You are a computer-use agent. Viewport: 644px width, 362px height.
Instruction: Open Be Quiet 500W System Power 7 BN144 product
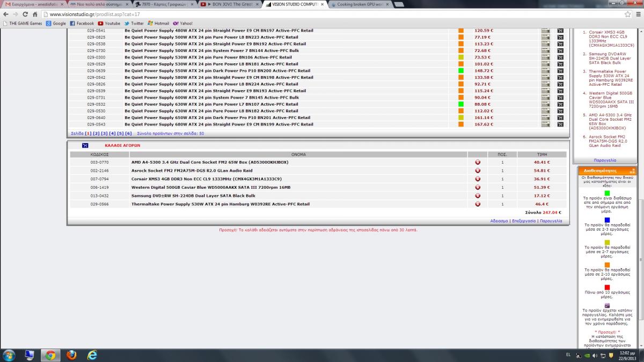point(211,50)
